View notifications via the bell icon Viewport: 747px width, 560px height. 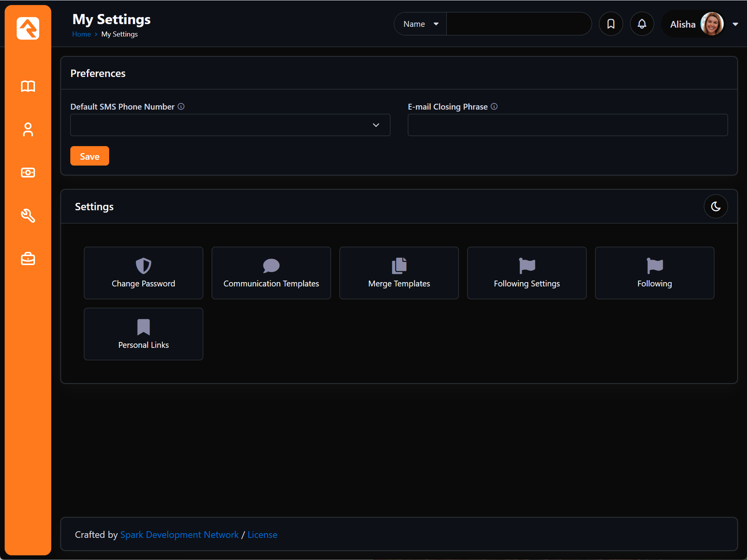click(642, 24)
